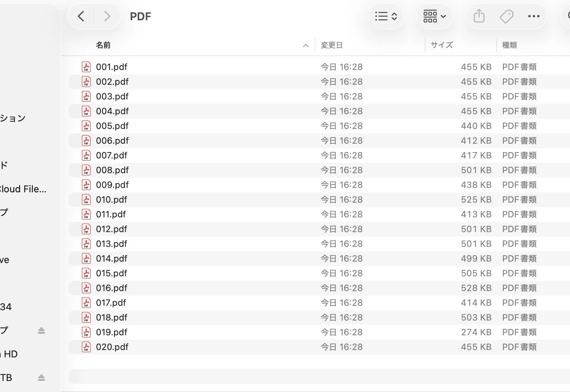The height and width of the screenshot is (392, 570).
Task: Open the list view mode switcher
Action: 386,16
